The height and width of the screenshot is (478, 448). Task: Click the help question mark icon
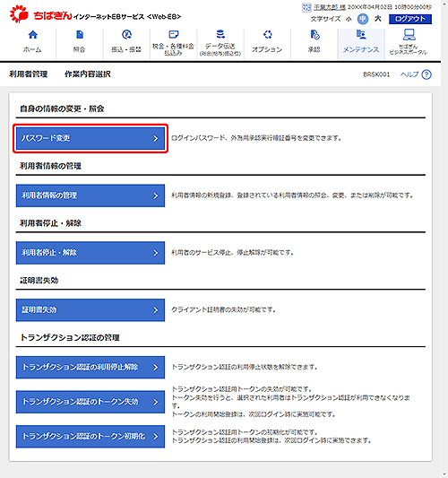426,74
